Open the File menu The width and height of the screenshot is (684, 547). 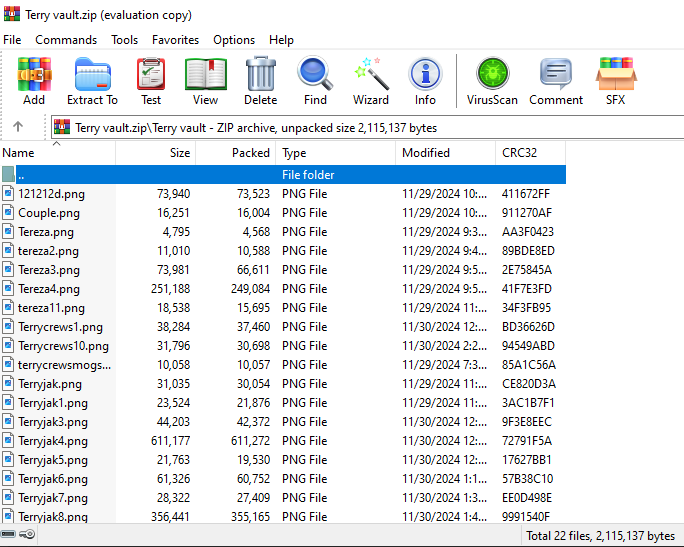[12, 40]
